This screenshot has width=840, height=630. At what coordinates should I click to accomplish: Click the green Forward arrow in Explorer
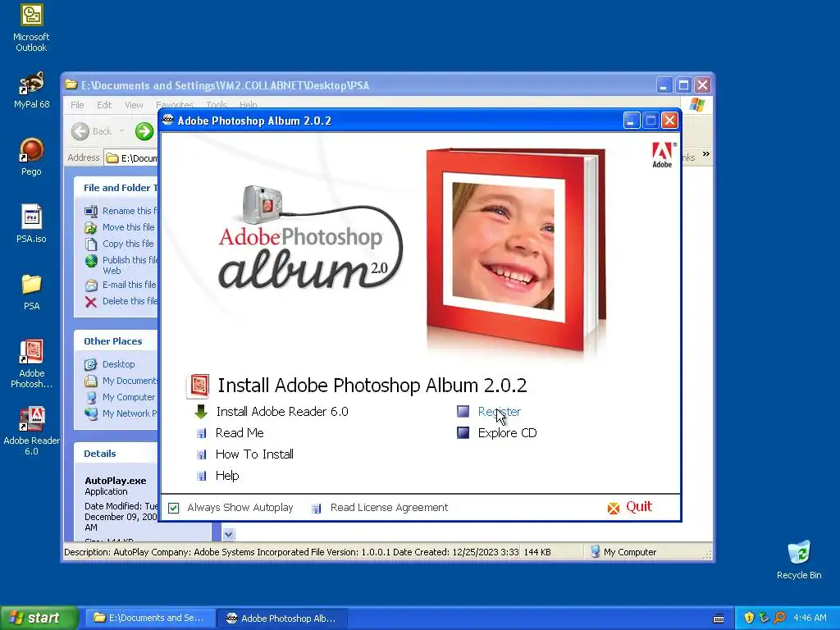coord(144,131)
